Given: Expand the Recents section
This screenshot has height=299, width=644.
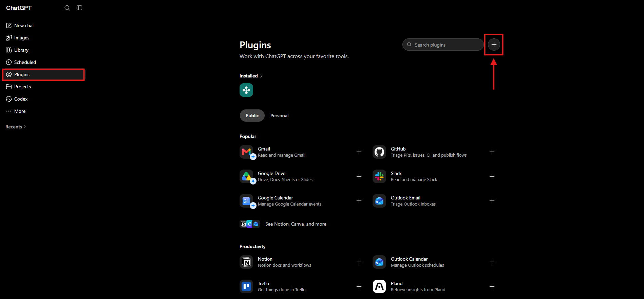Looking at the screenshot, I should pos(16,127).
